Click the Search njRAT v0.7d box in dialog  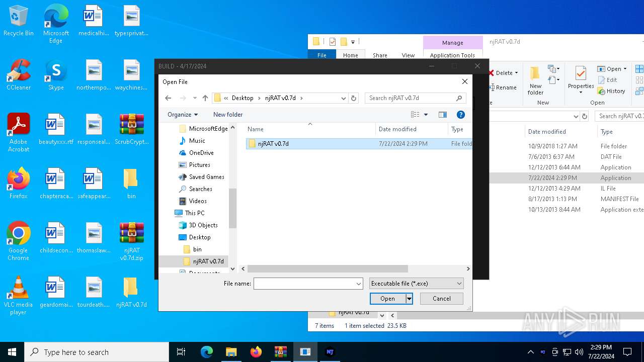click(x=416, y=98)
